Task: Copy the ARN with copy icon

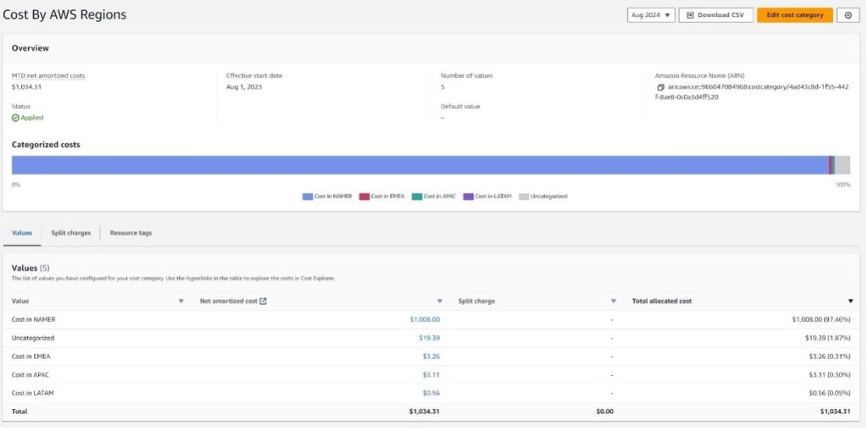Action: coord(660,87)
